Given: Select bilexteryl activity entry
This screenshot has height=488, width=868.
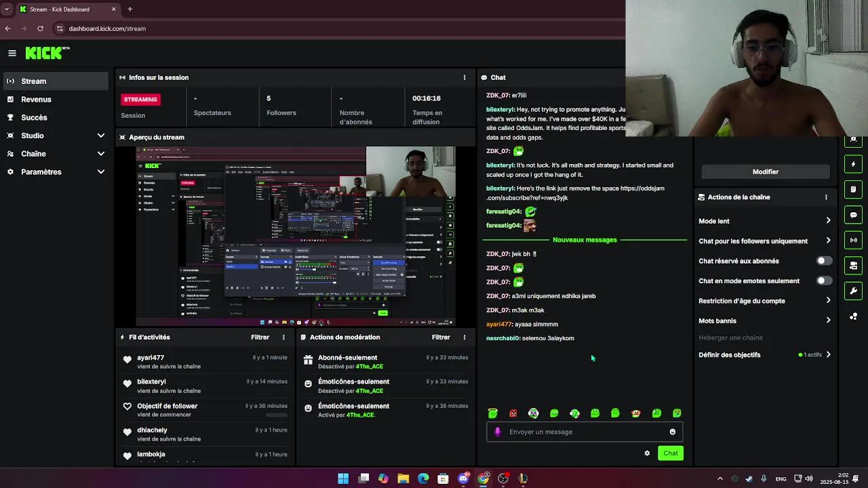Looking at the screenshot, I should [205, 386].
